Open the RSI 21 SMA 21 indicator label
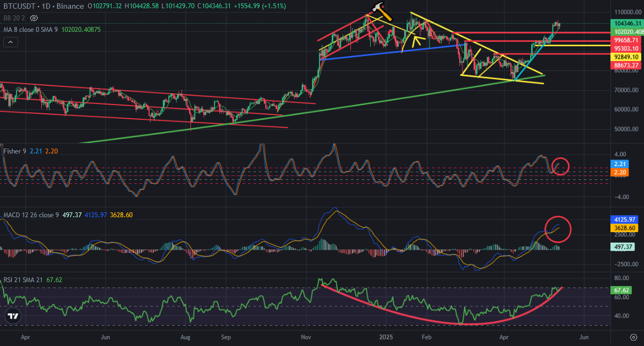644x346 pixels. point(23,280)
